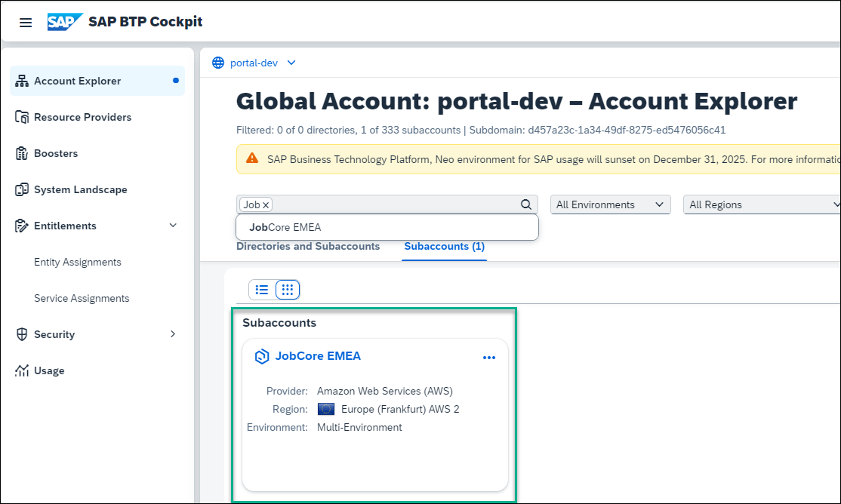The height and width of the screenshot is (504, 841).
Task: Open the All Environments dropdown
Action: [x=611, y=204]
